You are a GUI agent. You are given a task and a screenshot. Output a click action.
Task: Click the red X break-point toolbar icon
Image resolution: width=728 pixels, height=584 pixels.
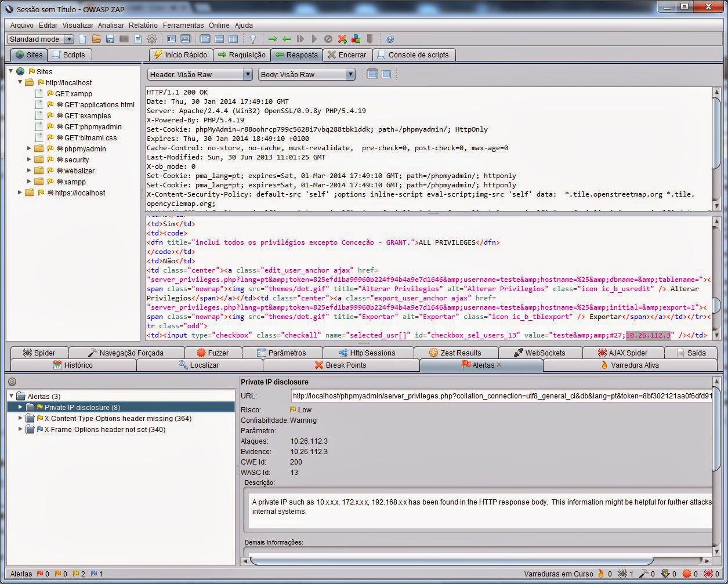(342, 39)
